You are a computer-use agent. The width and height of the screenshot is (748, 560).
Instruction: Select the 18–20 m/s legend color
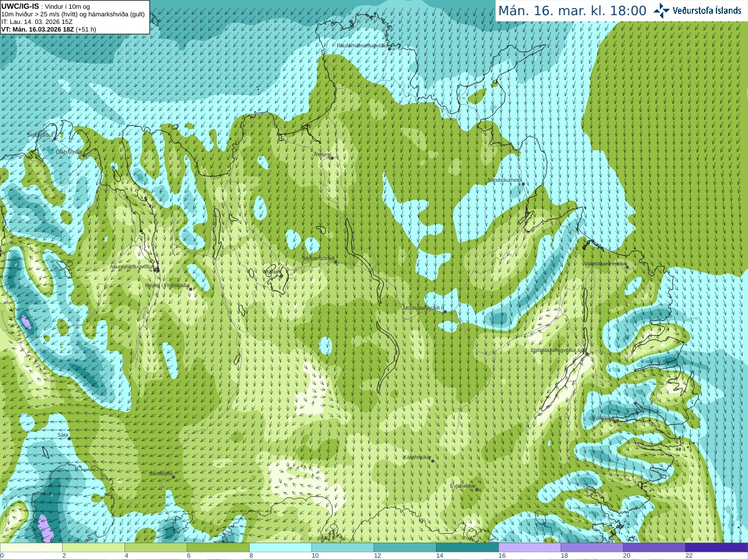coord(592,547)
